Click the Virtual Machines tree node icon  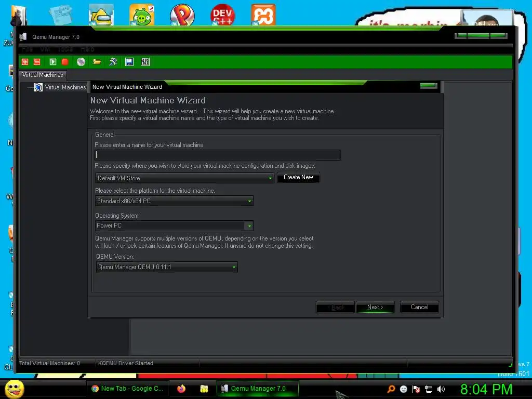point(38,87)
